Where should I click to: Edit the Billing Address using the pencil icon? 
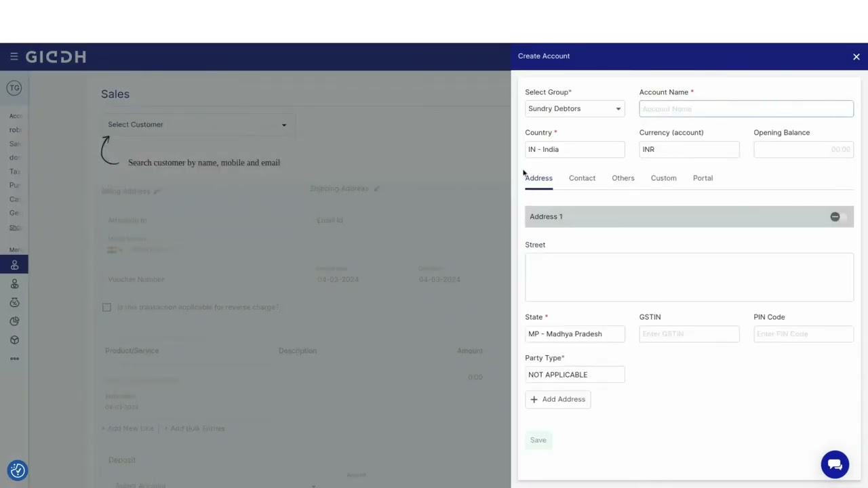pos(157,192)
